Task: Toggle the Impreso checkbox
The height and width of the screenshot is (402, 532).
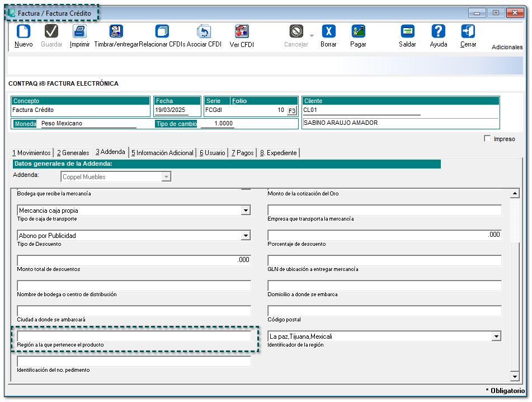Action: click(487, 139)
